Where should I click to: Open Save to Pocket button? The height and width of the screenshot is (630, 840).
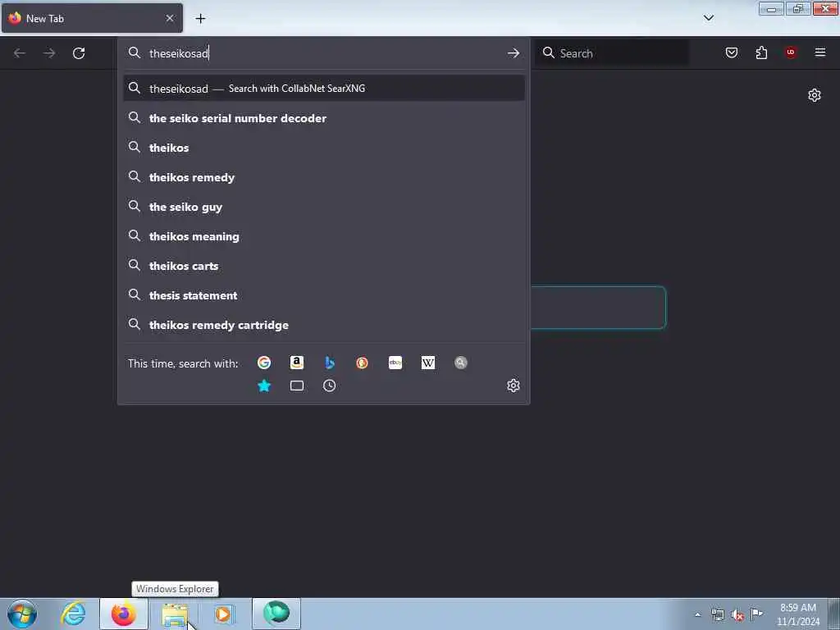tap(732, 52)
